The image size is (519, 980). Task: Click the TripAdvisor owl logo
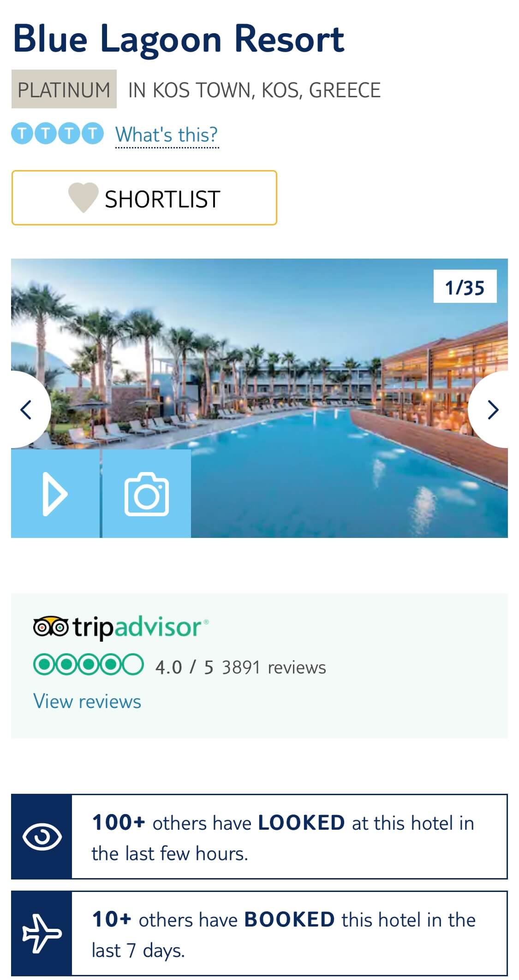tap(51, 627)
